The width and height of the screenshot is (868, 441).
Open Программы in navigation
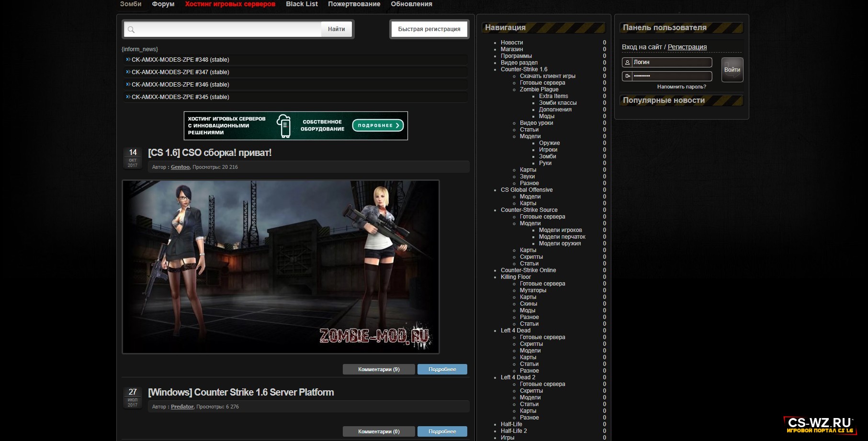click(516, 56)
